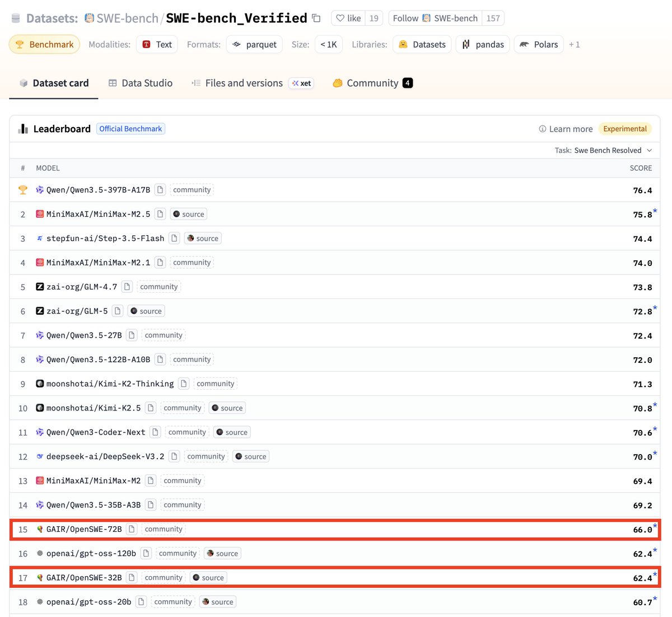Click the source tag on the Step-3.5-Flash row
Screen dimensions: 672x617
click(203, 239)
